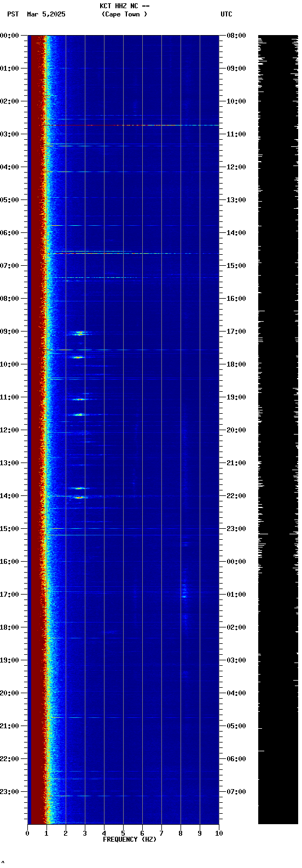Click UTC axis time label 05:00
Viewport: 302px width, 868px height.
(236, 726)
